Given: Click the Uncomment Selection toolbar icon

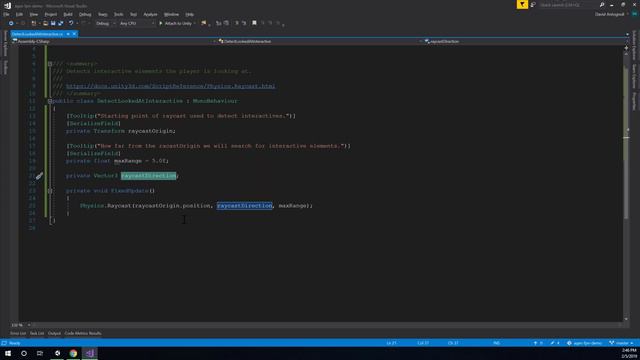Looking at the screenshot, I should [227, 23].
